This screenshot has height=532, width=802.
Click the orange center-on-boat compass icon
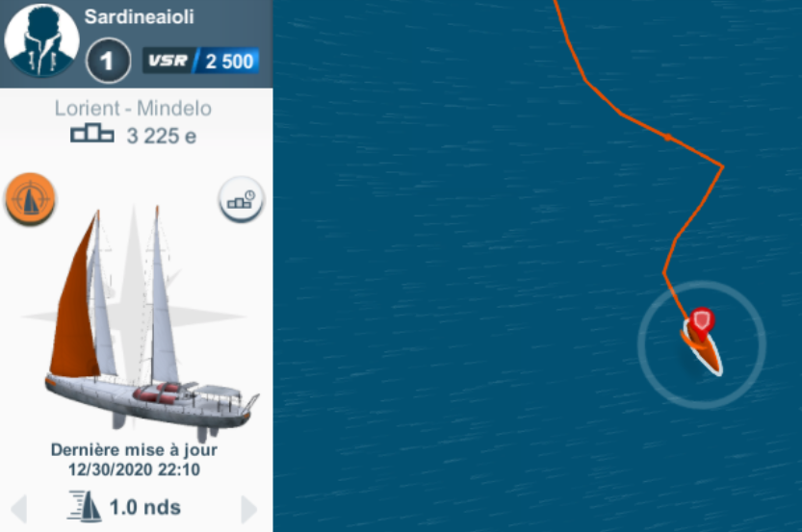(30, 199)
